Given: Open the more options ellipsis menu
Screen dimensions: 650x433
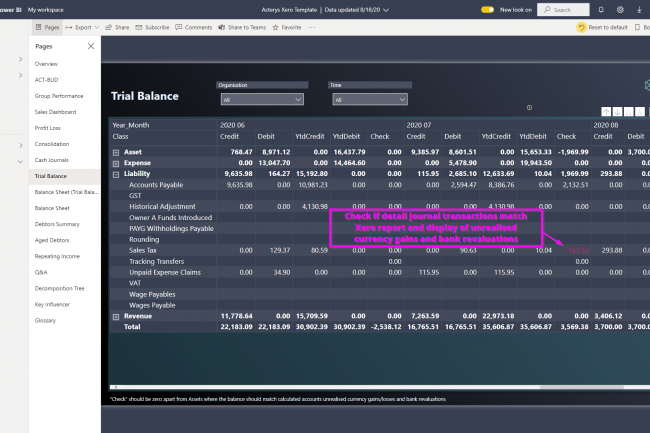Looking at the screenshot, I should pyautogui.click(x=312, y=27).
